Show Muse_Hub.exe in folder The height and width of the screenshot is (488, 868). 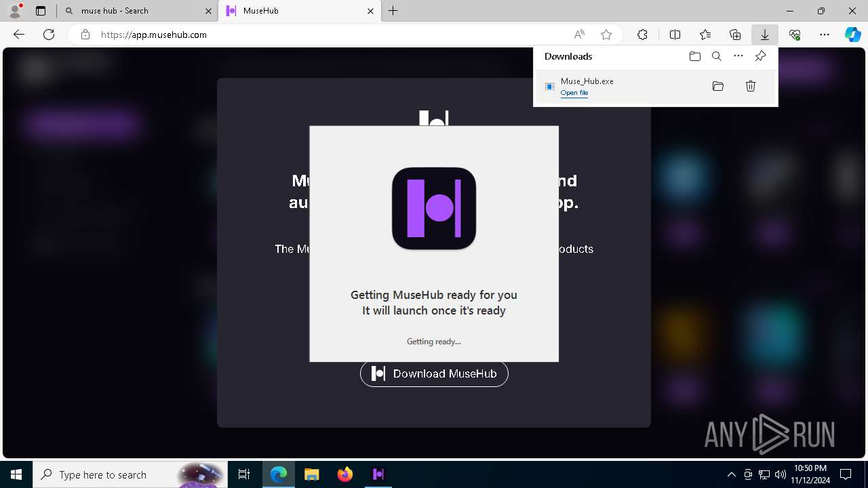point(718,86)
